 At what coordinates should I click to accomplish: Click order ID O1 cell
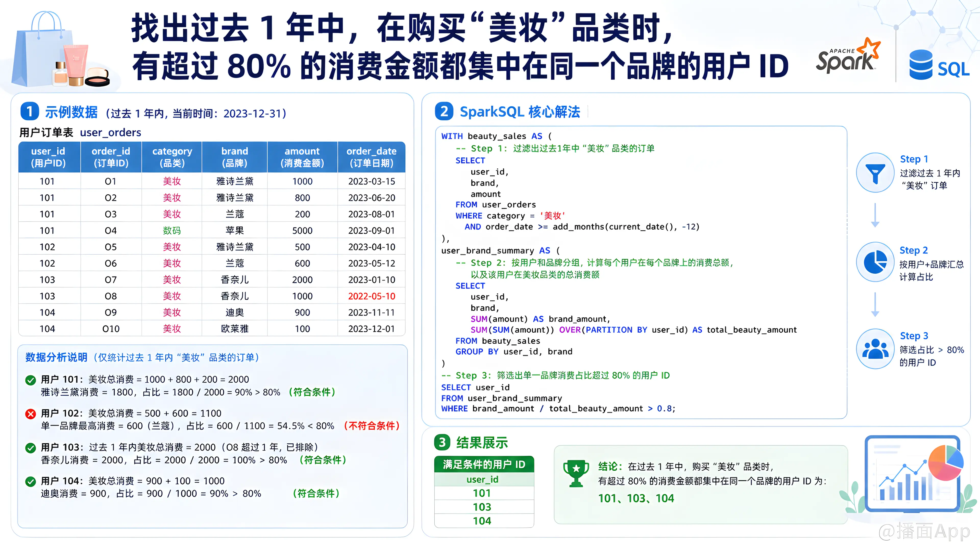111,181
